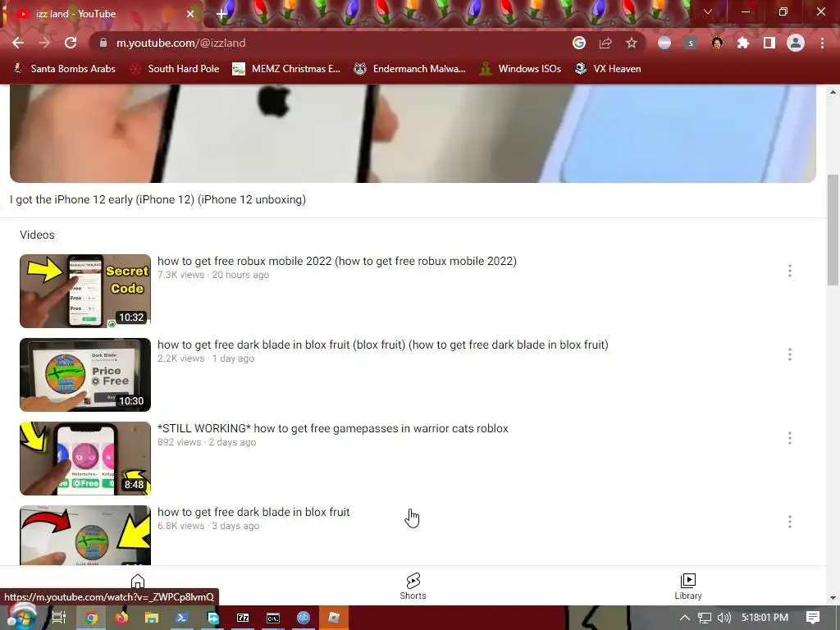The image size is (840, 630).
Task: Show hidden system tray icons
Action: [685, 618]
